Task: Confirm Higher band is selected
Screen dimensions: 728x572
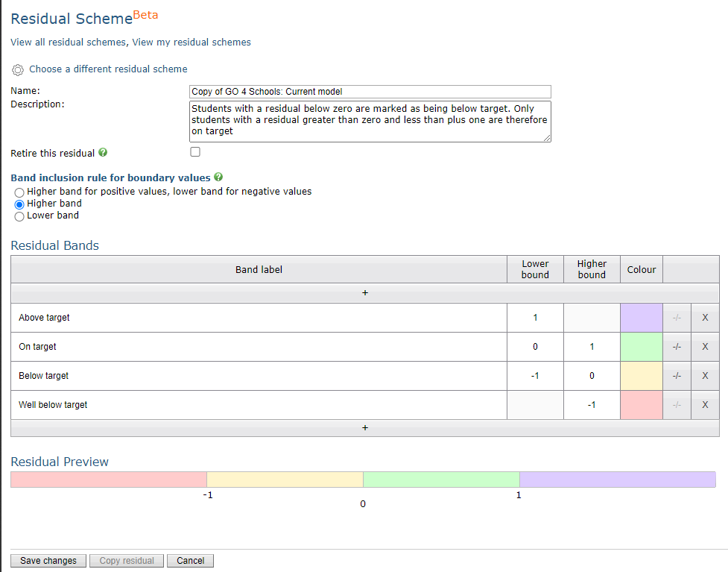Action: pyautogui.click(x=19, y=204)
